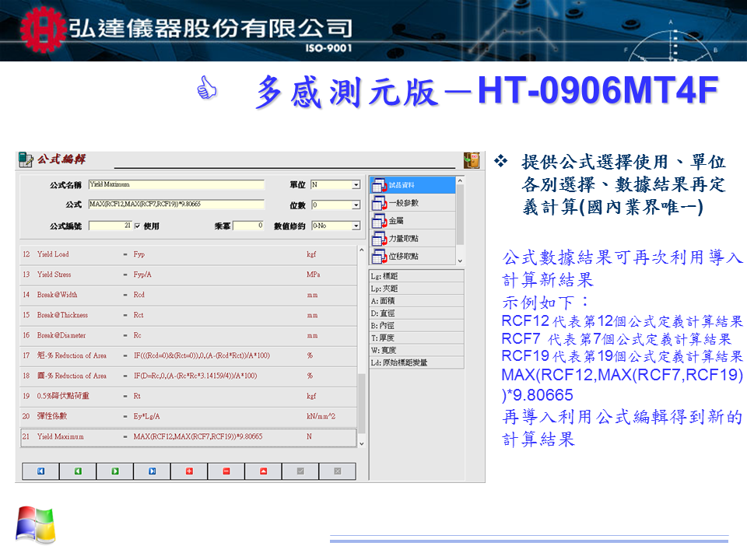The height and width of the screenshot is (560, 747).
Task: Jump to the last formula record
Action: point(153,471)
